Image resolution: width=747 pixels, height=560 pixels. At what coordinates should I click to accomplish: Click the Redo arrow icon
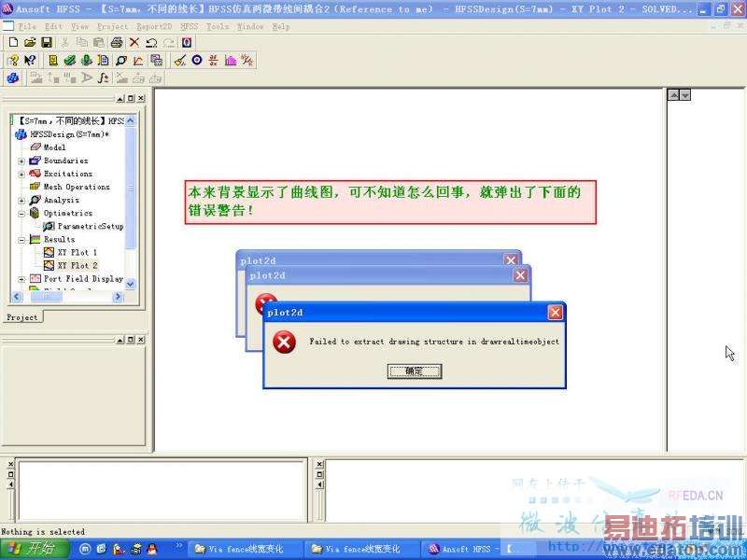[169, 42]
